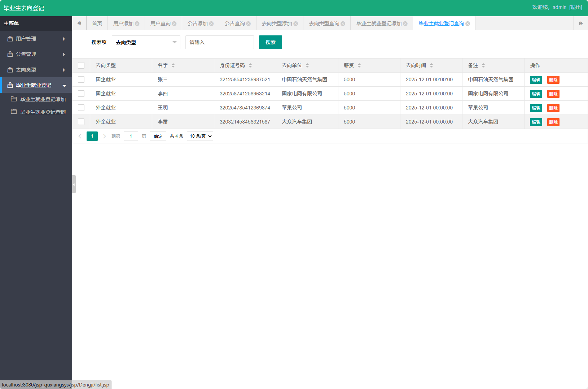
Task: Click 编辑 button for 李四's record
Action: click(536, 94)
